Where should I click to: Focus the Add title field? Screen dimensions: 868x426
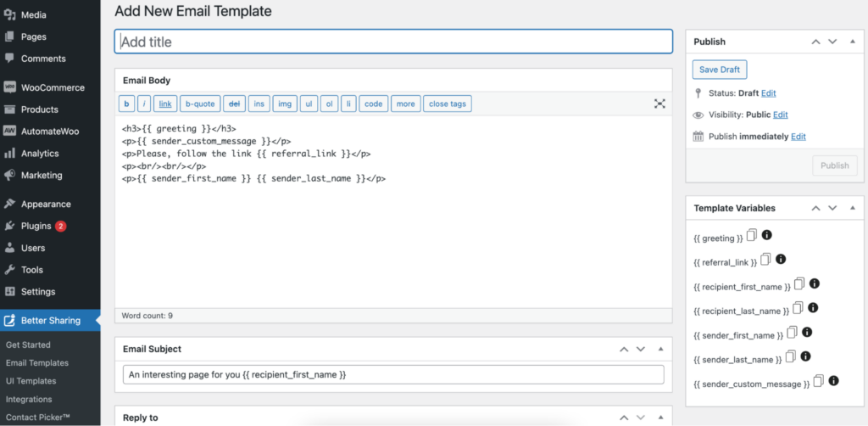point(393,42)
